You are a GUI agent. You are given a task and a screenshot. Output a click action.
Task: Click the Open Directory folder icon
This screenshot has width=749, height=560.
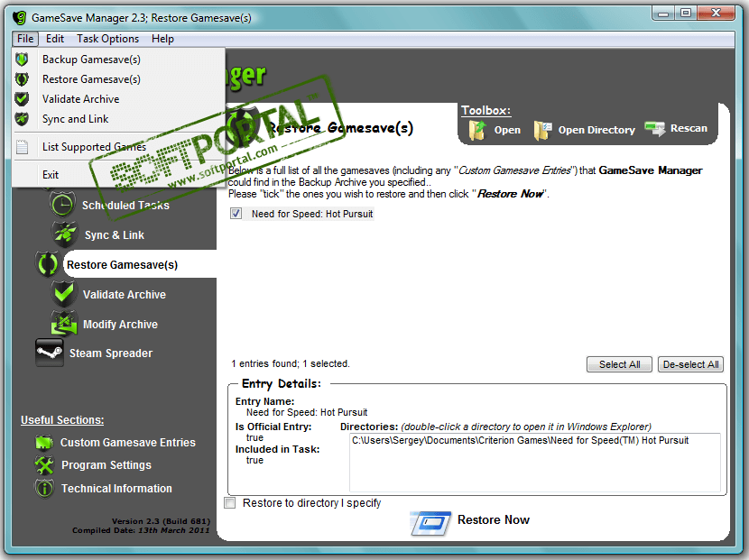click(x=542, y=130)
